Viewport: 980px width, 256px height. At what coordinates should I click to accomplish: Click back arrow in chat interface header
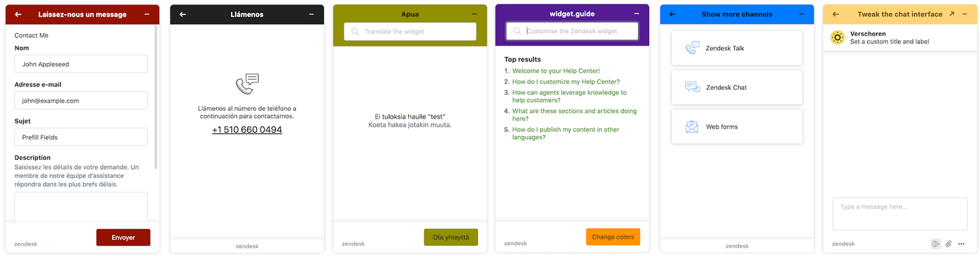(x=836, y=14)
